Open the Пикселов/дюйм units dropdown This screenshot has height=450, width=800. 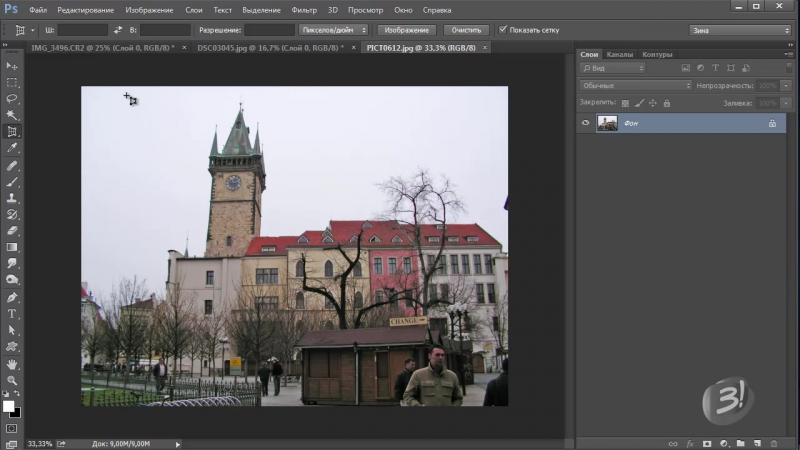click(x=334, y=30)
